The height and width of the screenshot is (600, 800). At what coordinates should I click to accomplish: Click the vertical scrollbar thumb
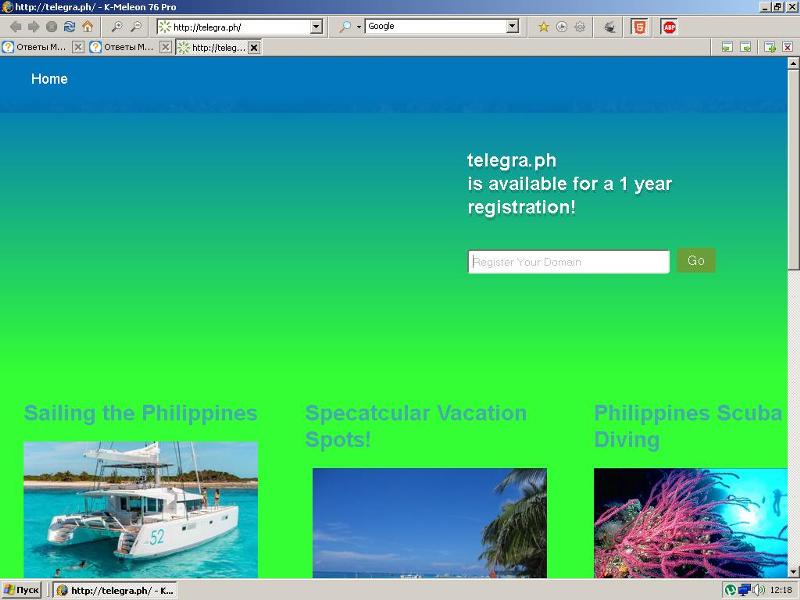tap(793, 170)
